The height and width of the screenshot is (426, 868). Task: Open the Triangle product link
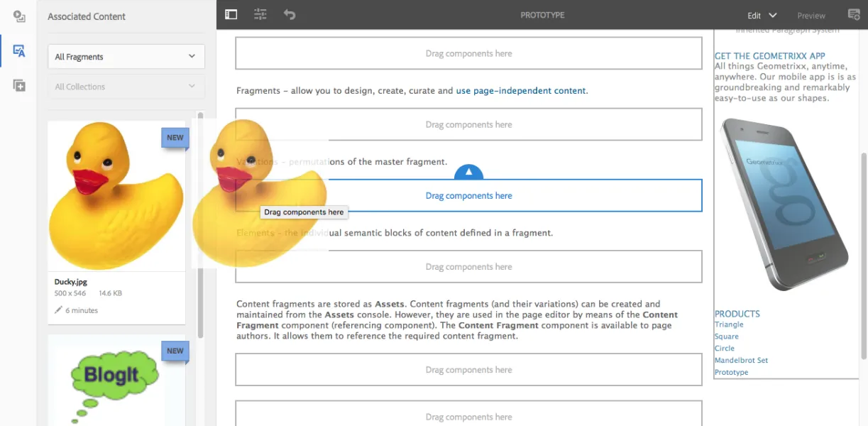coord(729,324)
